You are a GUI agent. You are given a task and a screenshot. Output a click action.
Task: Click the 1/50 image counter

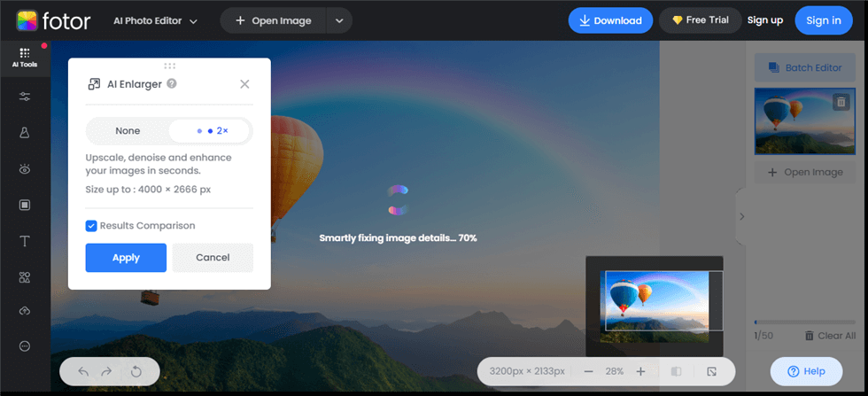click(763, 336)
